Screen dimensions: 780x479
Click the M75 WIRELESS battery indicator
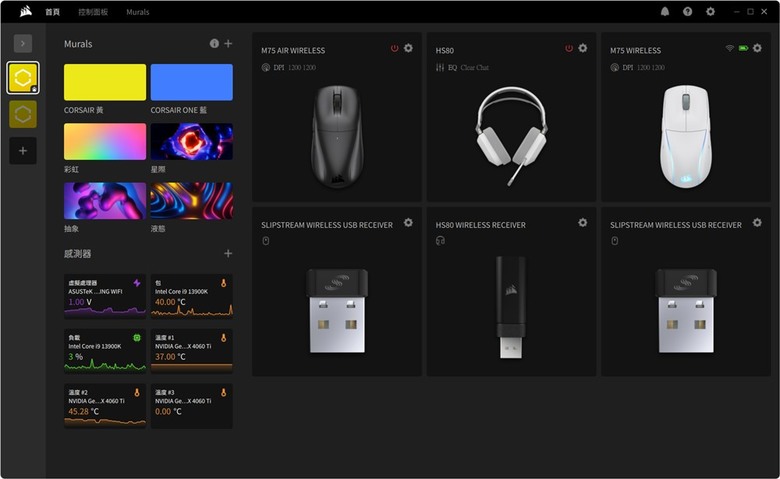tap(743, 48)
